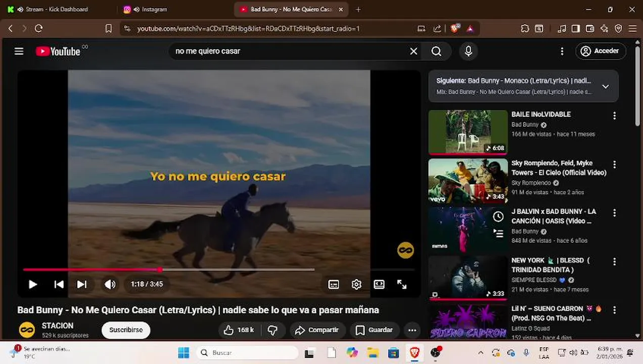Open the Brave Wallet icon
This screenshot has height=364, width=643.
click(589, 29)
